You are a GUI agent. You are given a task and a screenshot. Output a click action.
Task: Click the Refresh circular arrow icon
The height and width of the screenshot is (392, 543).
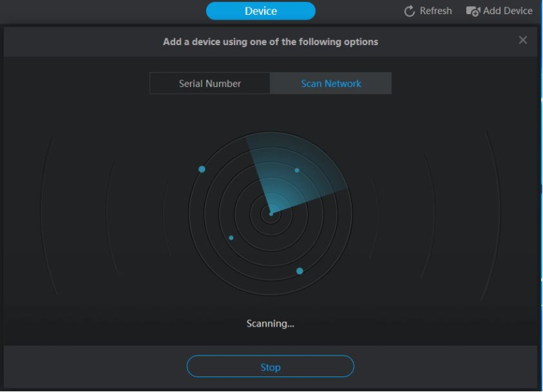[409, 11]
